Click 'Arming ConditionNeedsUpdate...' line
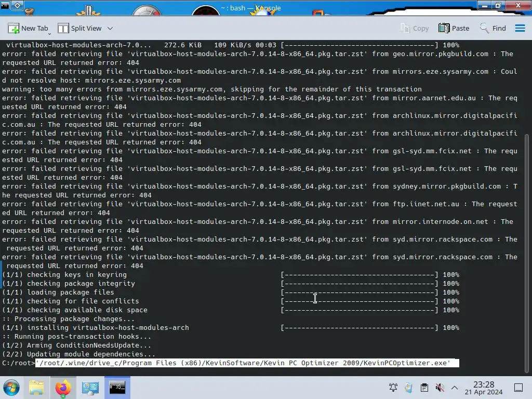This screenshot has width=532, height=399. point(77,345)
